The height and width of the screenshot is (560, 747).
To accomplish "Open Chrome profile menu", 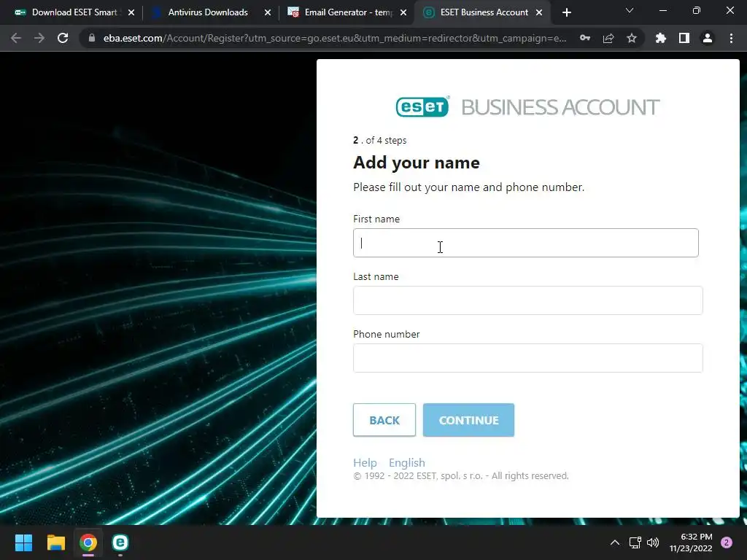I will coord(708,38).
